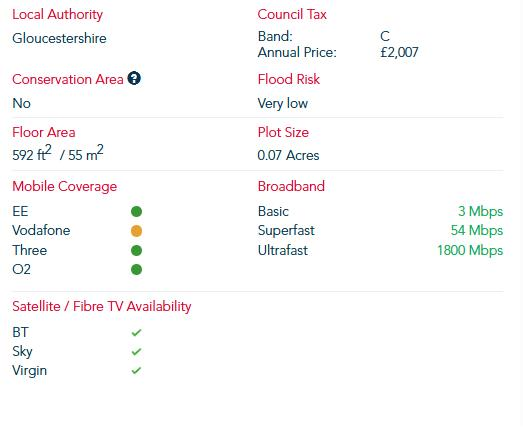
Task: Click the green Three coverage dot
Action: [x=136, y=251]
